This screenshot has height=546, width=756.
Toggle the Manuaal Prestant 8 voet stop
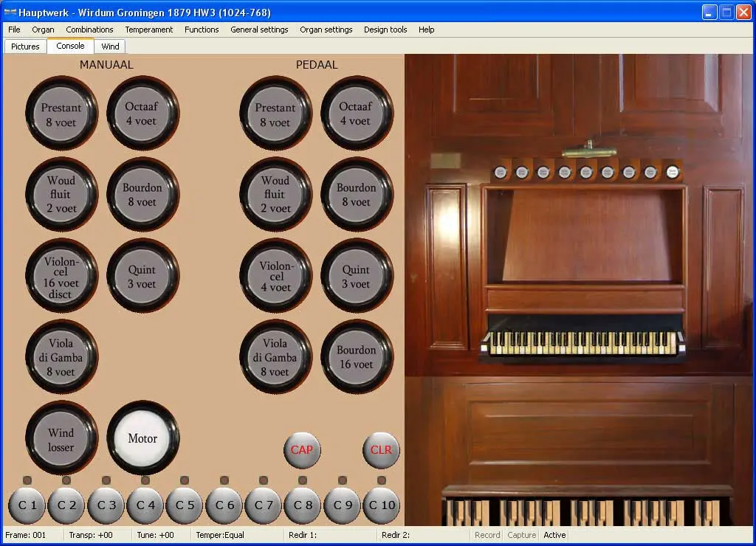coord(61,114)
